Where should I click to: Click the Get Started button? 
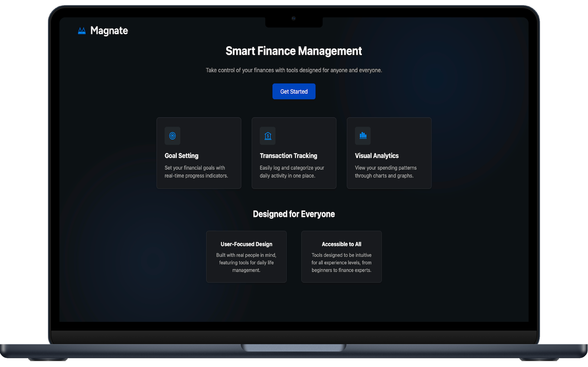pyautogui.click(x=294, y=91)
